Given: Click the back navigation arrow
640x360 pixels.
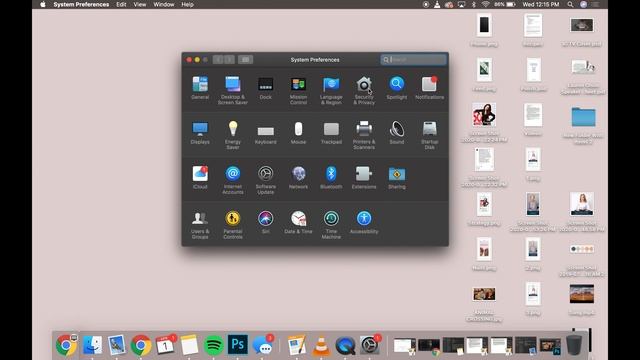Looking at the screenshot, I should point(218,60).
